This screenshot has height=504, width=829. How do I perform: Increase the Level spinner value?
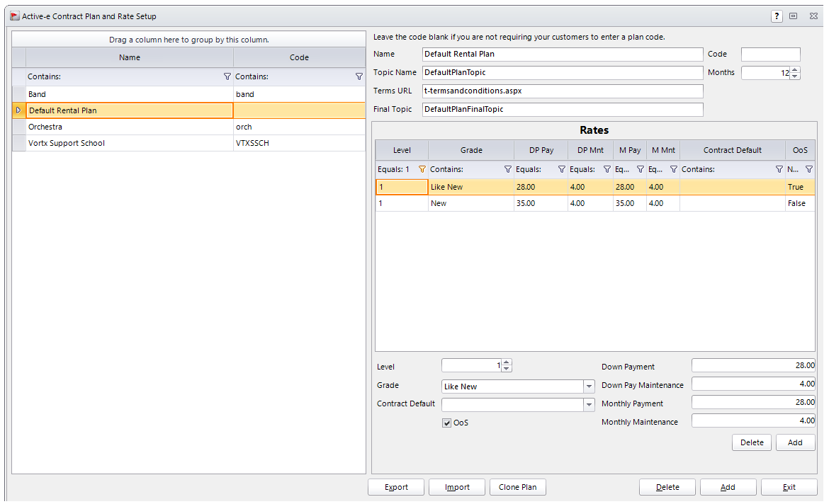pos(507,362)
